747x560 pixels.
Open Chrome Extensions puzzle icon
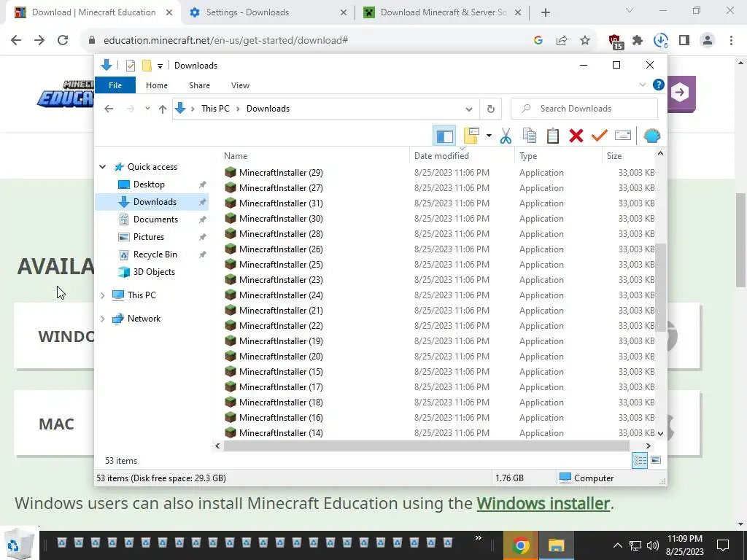[638, 41]
